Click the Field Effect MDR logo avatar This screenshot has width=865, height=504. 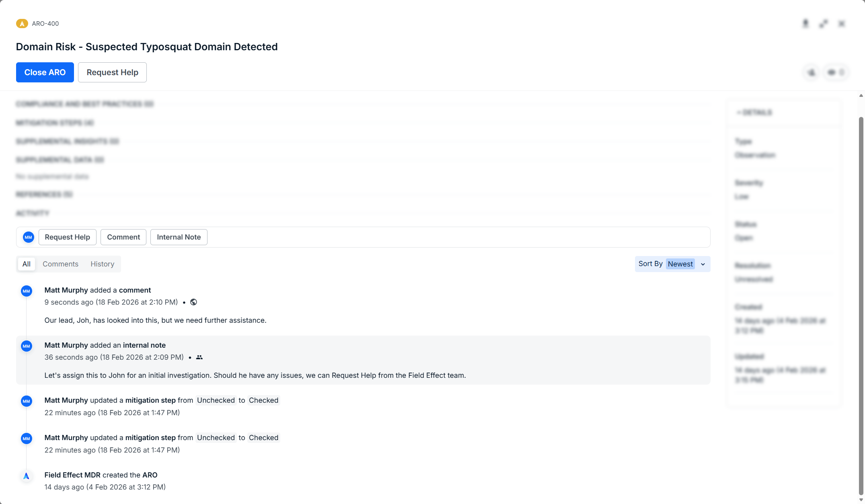26,476
